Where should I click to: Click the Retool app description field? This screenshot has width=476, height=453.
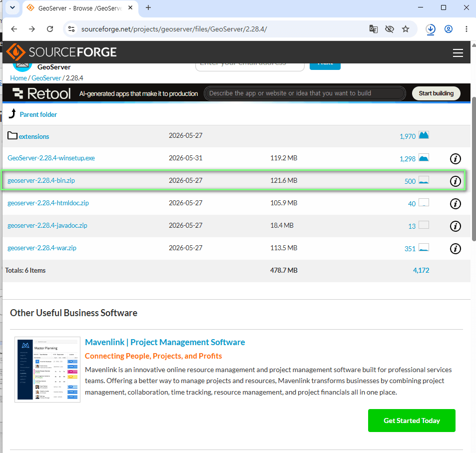click(305, 93)
